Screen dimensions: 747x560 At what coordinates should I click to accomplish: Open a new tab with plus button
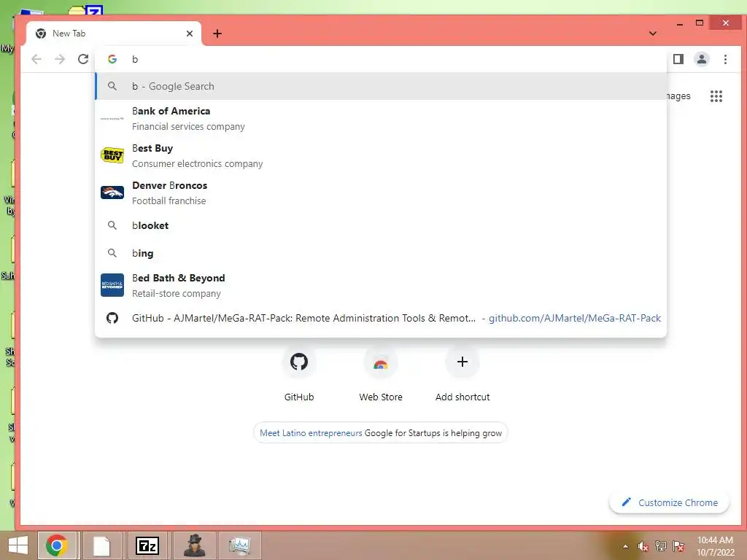click(x=217, y=34)
